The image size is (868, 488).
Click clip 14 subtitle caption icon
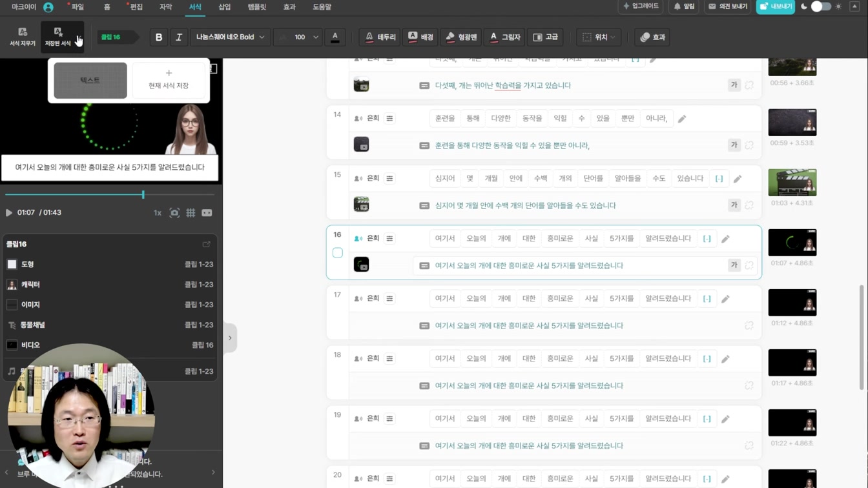(424, 145)
